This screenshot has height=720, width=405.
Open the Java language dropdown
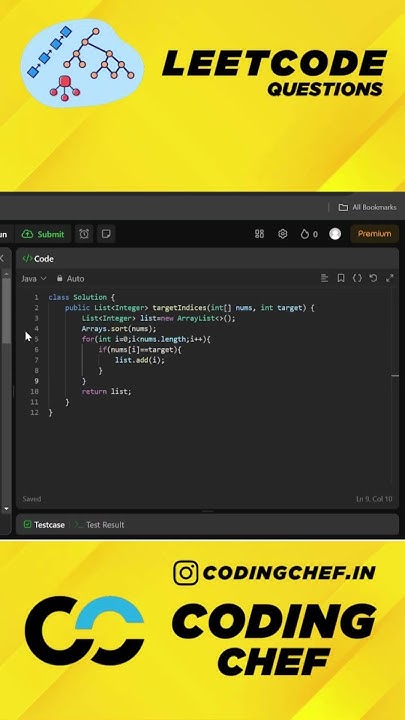pyautogui.click(x=34, y=279)
